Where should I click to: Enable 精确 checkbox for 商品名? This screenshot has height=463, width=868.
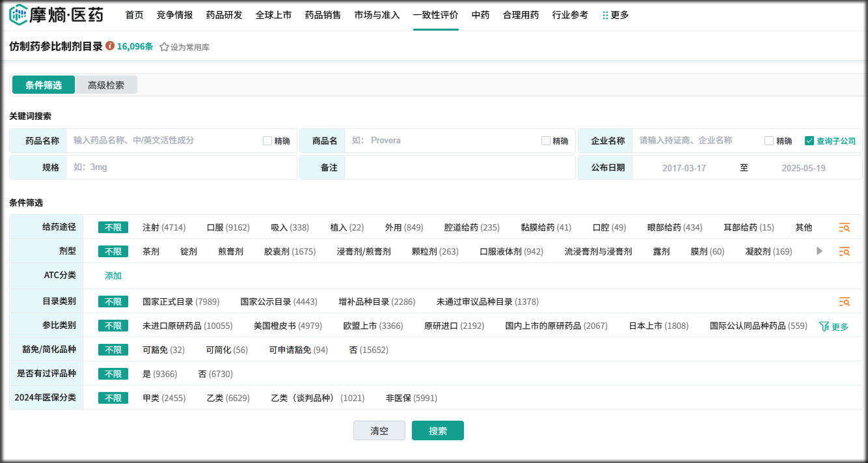[x=546, y=141]
